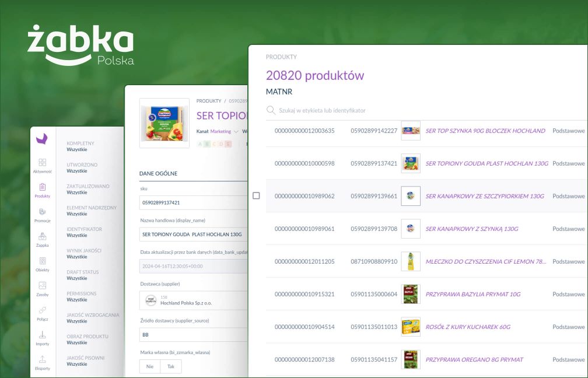Set Marka własna to Nie

[150, 366]
